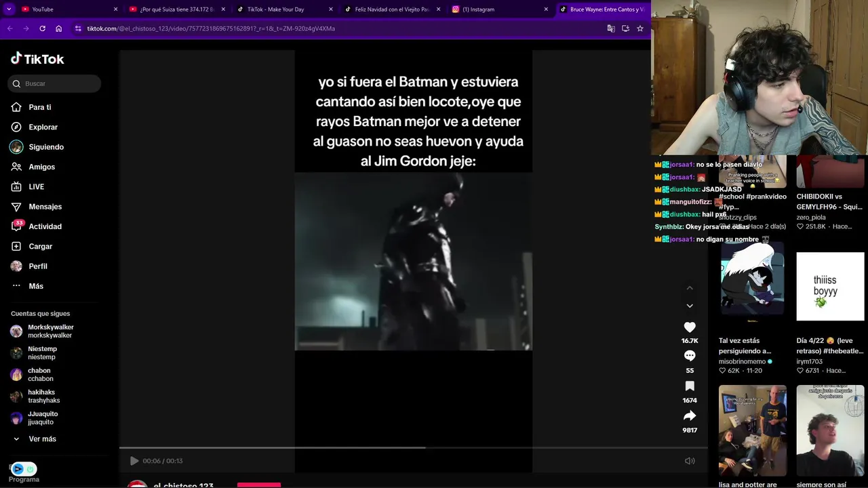The height and width of the screenshot is (488, 868).
Task: Open lisa and potter video thumbnail
Action: click(x=753, y=430)
